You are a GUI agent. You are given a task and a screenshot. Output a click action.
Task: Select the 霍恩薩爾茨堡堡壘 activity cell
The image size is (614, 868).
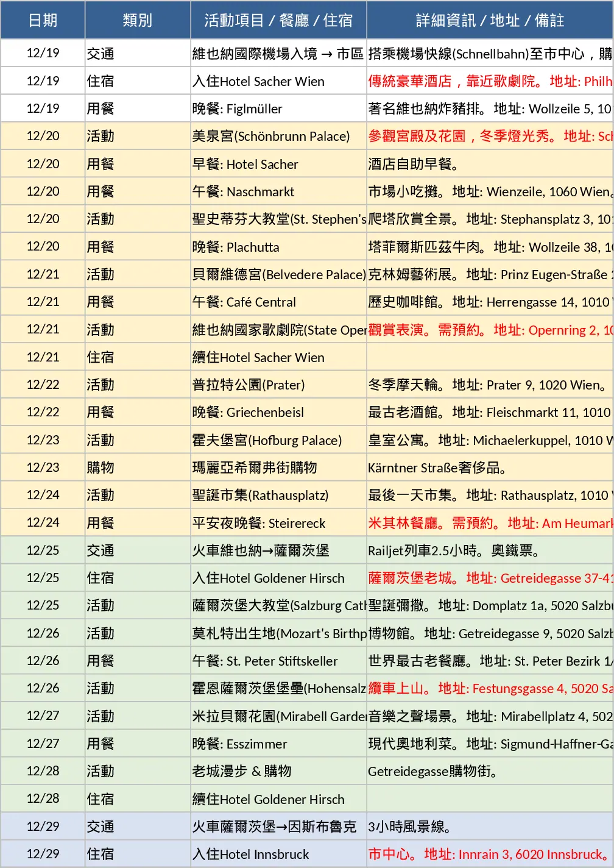coord(278,688)
